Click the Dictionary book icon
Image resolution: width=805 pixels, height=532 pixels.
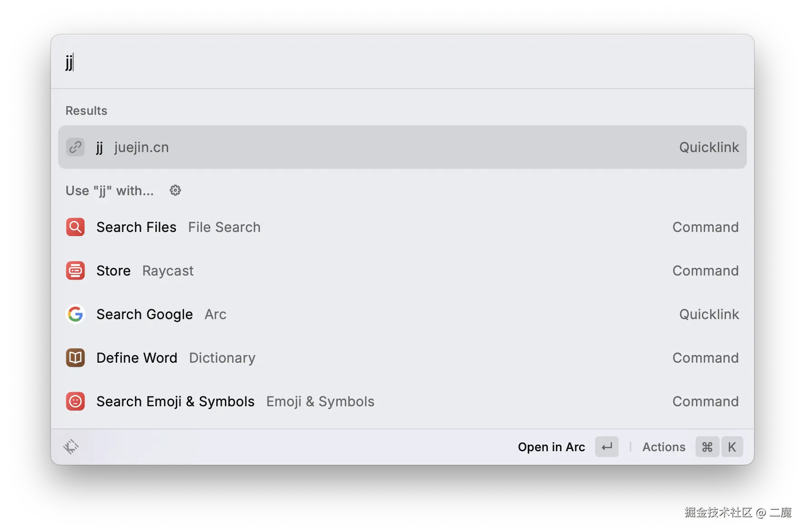click(x=75, y=358)
